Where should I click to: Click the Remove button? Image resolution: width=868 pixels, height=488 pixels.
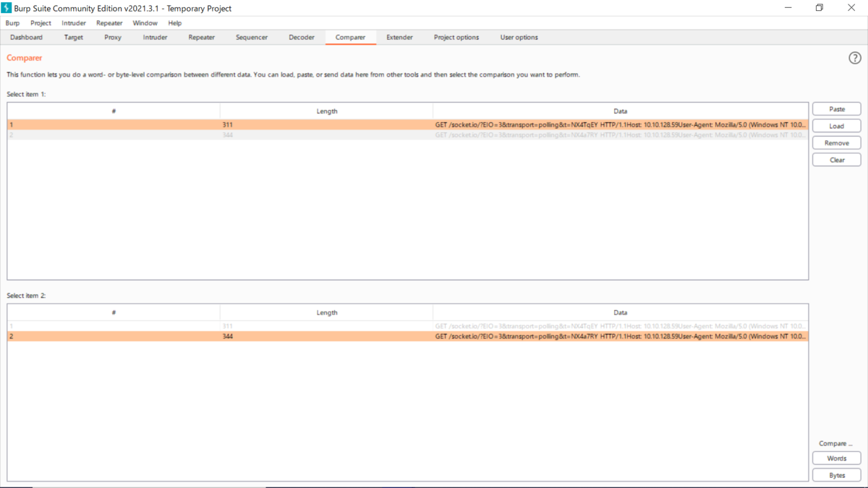tap(837, 143)
